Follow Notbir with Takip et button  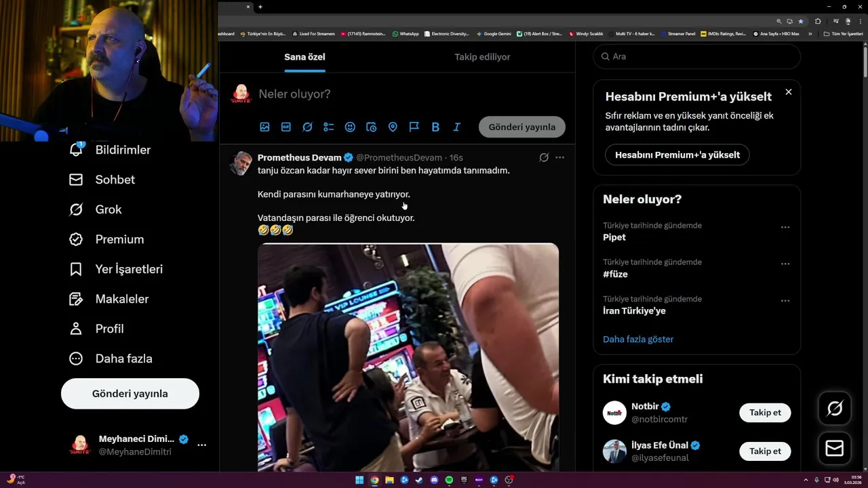pyautogui.click(x=765, y=412)
